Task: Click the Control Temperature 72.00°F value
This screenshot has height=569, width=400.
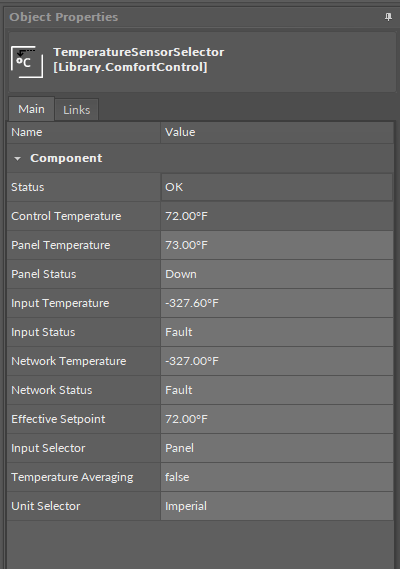Action: pos(277,216)
